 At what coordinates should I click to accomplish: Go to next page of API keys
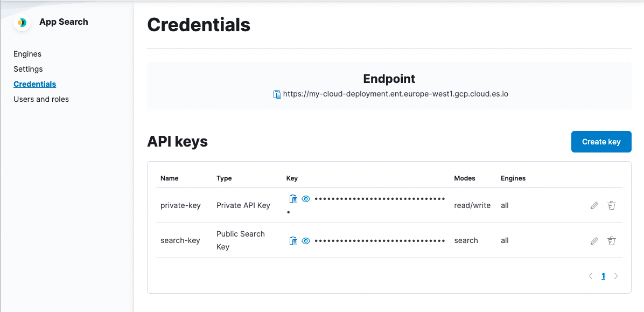[x=616, y=276]
